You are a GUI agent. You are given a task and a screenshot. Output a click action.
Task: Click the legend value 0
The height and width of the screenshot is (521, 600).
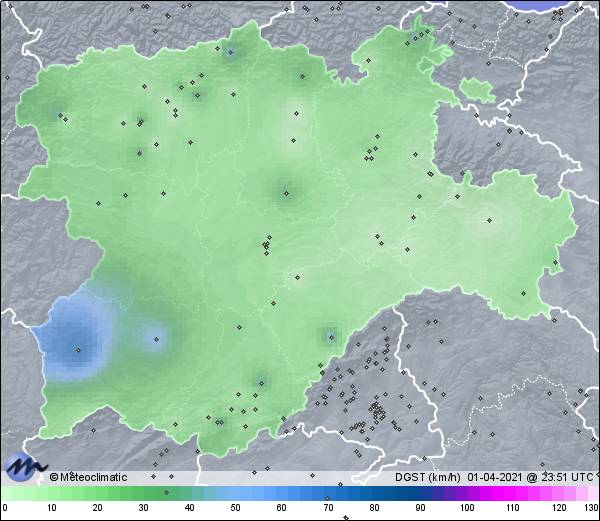tap(5, 508)
